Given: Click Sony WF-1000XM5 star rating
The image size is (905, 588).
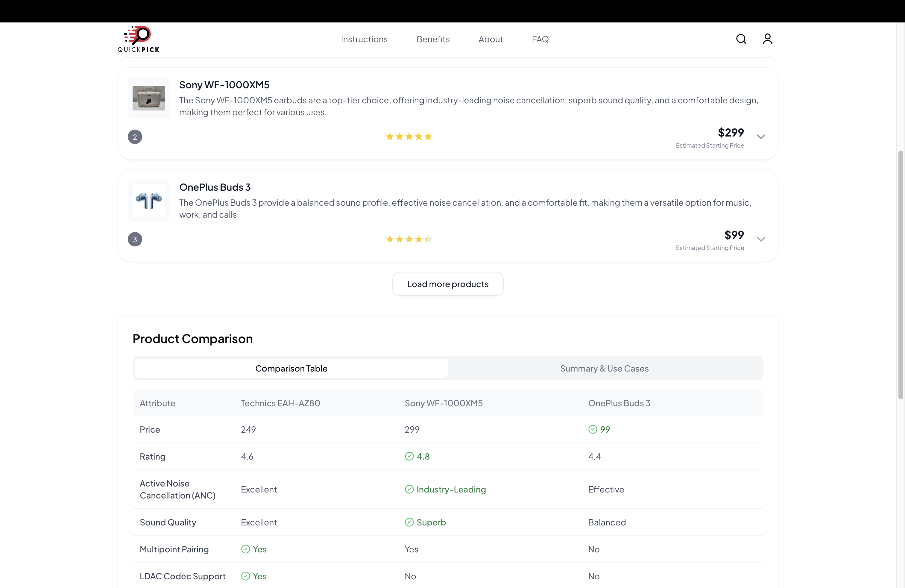Looking at the screenshot, I should (409, 137).
